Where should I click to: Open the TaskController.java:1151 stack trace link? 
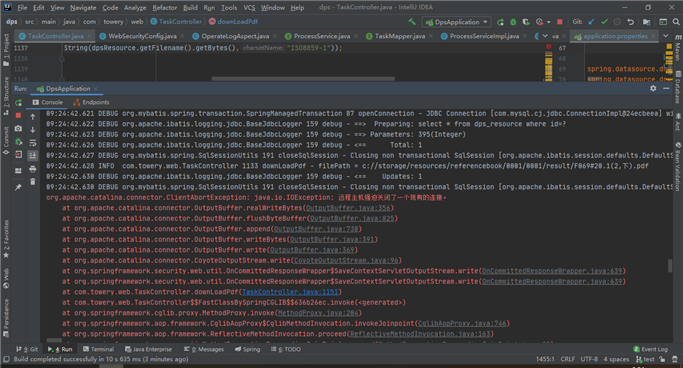(x=290, y=292)
